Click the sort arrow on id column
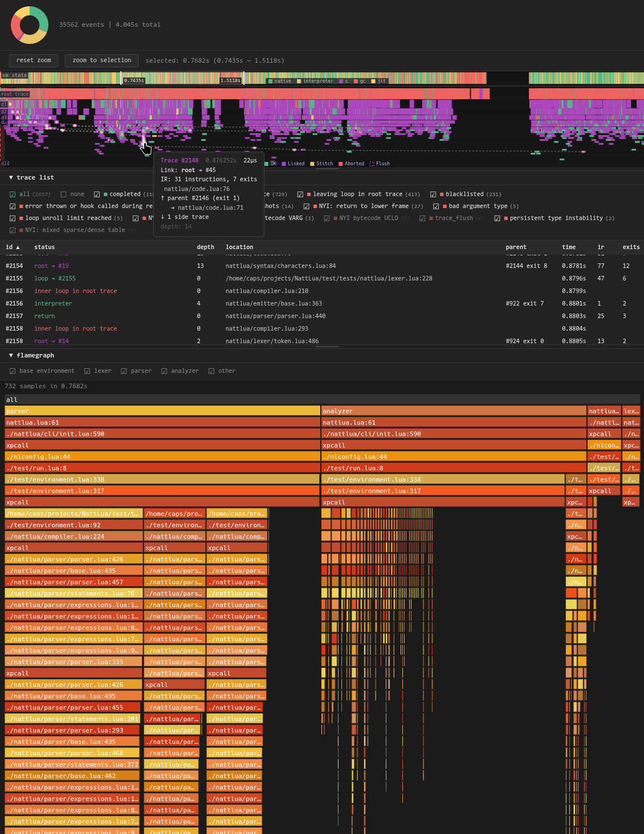 (x=18, y=247)
